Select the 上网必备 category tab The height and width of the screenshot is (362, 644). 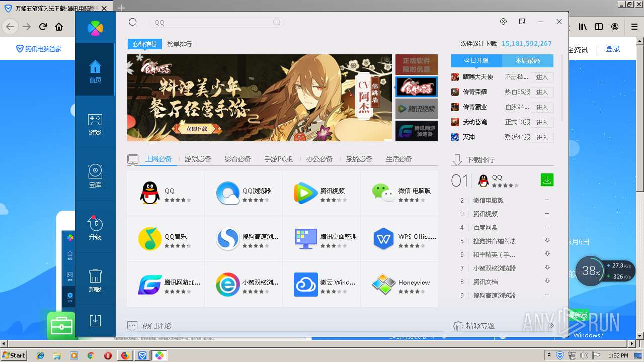(x=158, y=159)
